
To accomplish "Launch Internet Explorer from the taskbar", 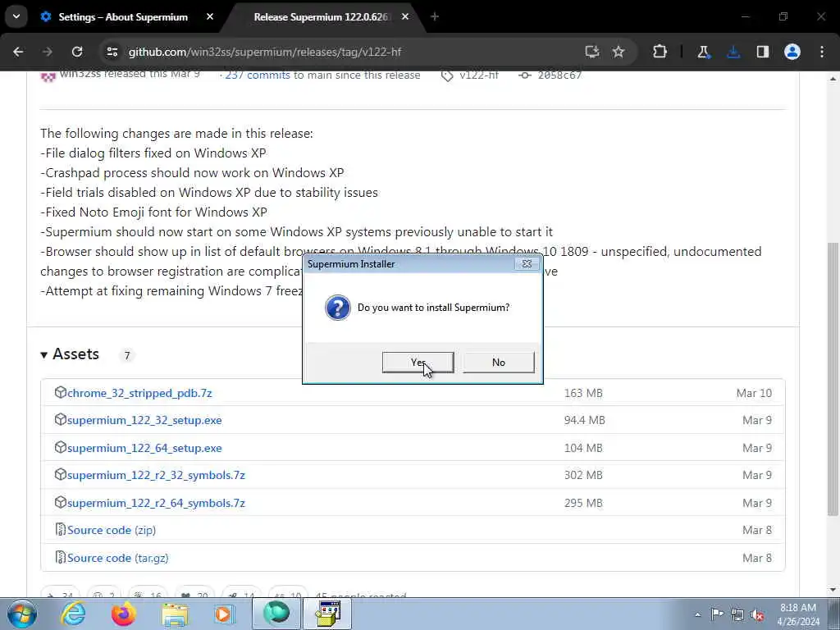I will [73, 614].
